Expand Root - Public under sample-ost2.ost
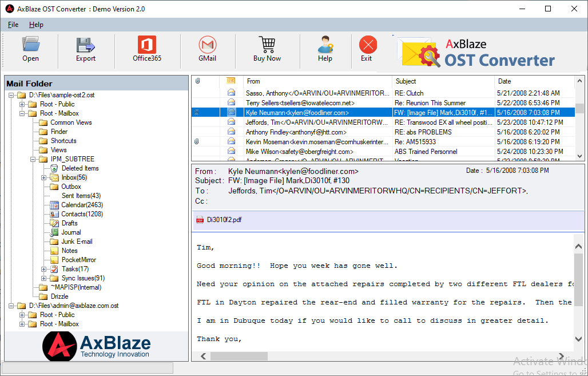This screenshot has width=588, height=376. click(22, 104)
